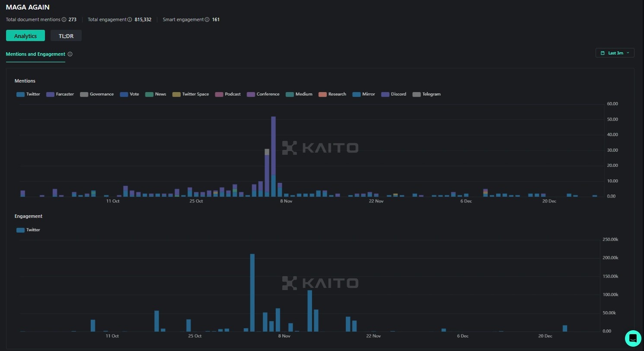Viewport: 644px width, 351px height.
Task: Select the Mentions and Engagement tab
Action: 35,54
